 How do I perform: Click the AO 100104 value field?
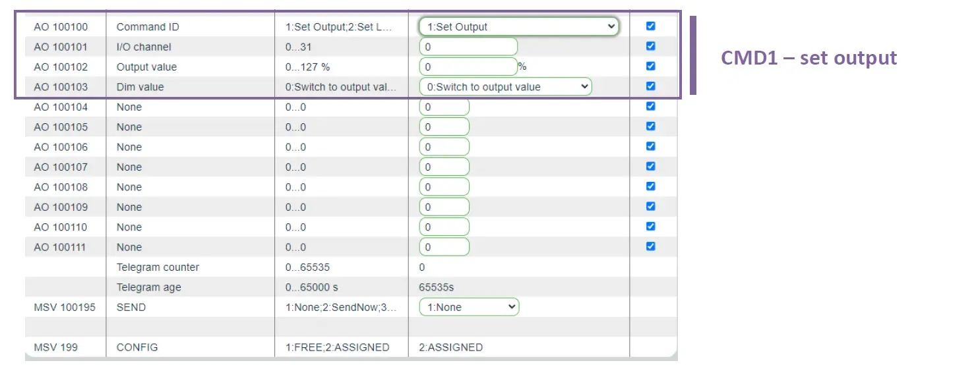(x=444, y=107)
